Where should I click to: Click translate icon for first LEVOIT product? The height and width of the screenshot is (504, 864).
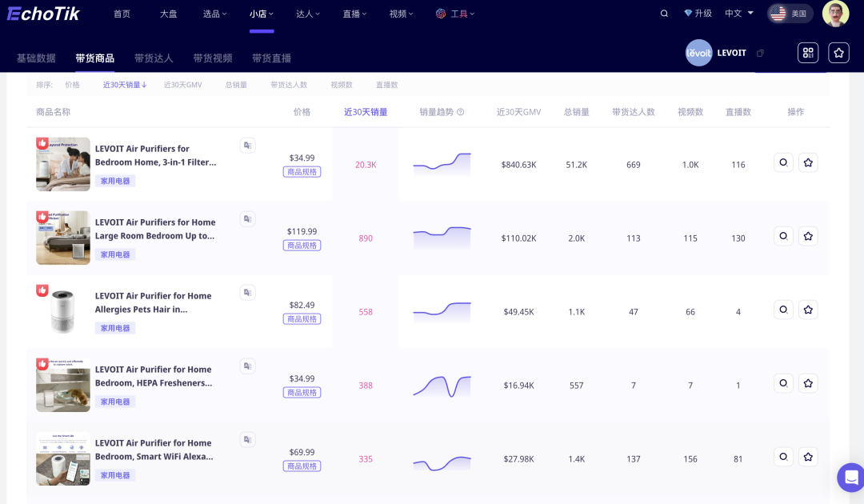click(x=247, y=146)
